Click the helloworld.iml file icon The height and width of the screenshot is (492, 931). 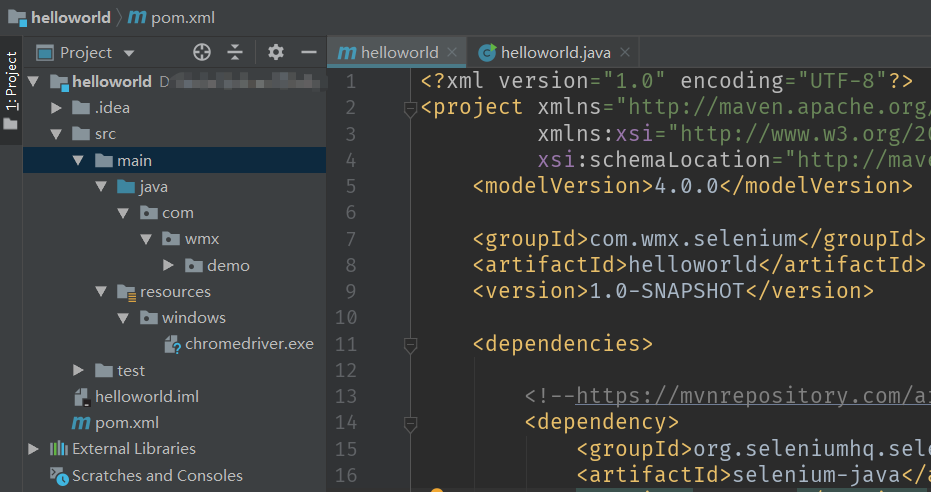click(x=81, y=396)
